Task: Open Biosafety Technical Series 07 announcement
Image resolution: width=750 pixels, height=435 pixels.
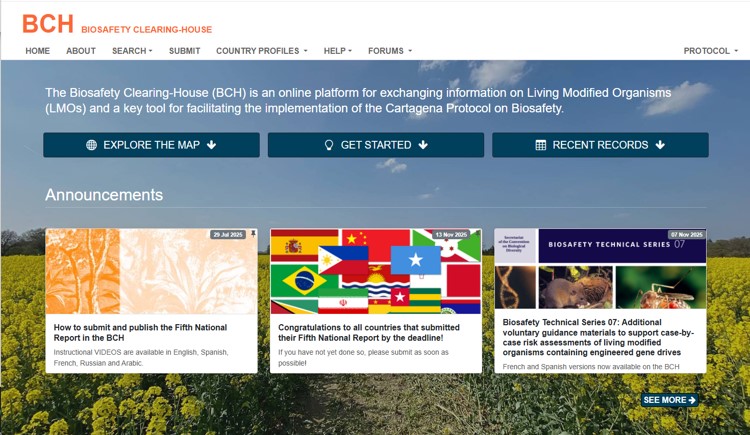Action: point(599,337)
